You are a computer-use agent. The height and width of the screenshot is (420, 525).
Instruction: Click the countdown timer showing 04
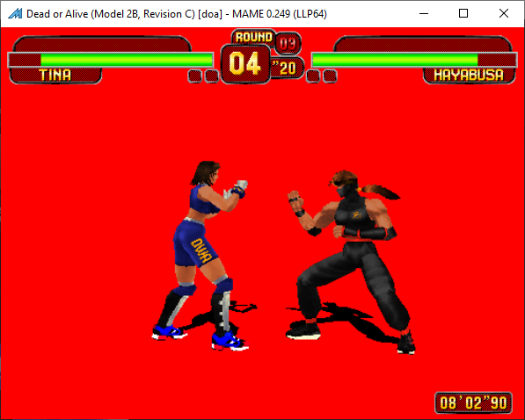(245, 63)
